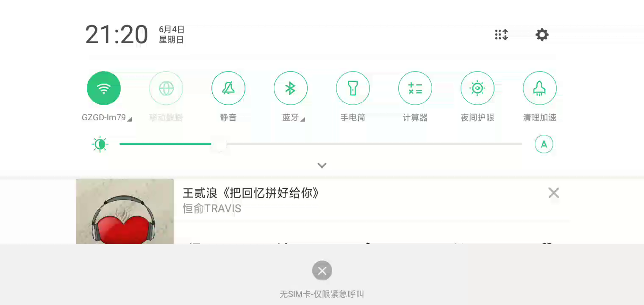Viewport: 644px width, 305px height.
Task: Toggle the Bluetooth icon tile
Action: pos(291,88)
